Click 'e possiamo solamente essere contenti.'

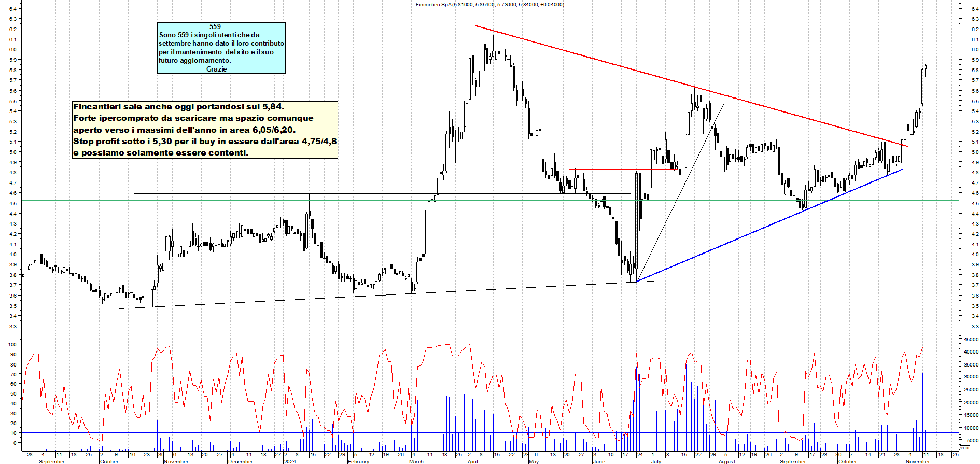161,152
